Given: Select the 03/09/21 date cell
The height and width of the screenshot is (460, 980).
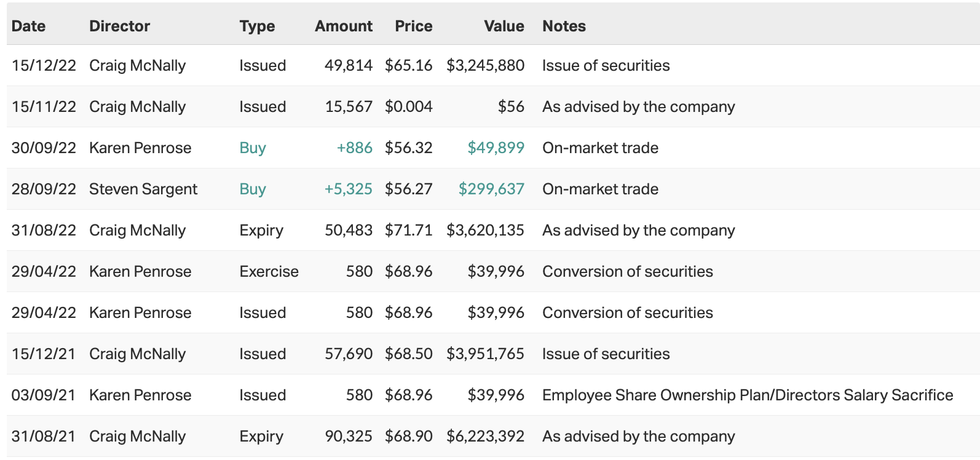Looking at the screenshot, I should [44, 395].
